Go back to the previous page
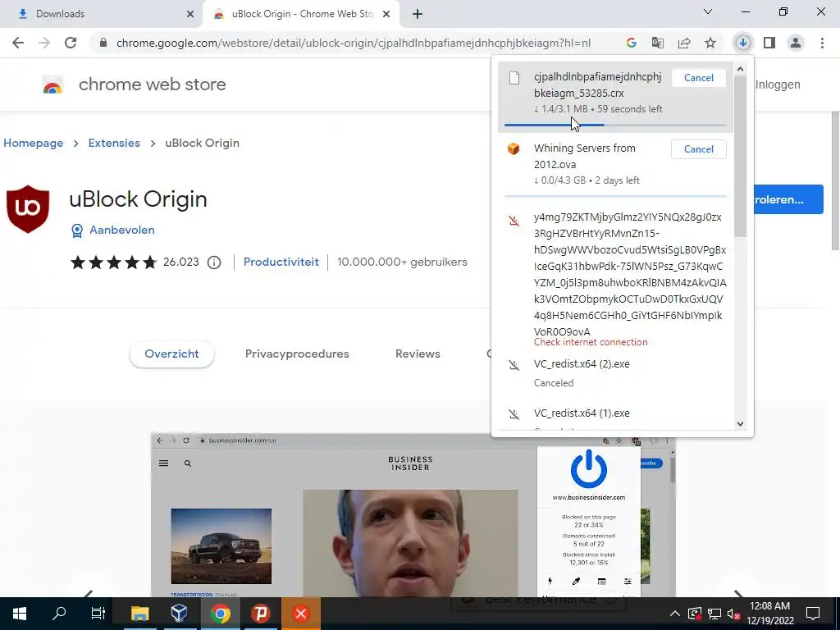The height and width of the screenshot is (630, 840). (18, 43)
